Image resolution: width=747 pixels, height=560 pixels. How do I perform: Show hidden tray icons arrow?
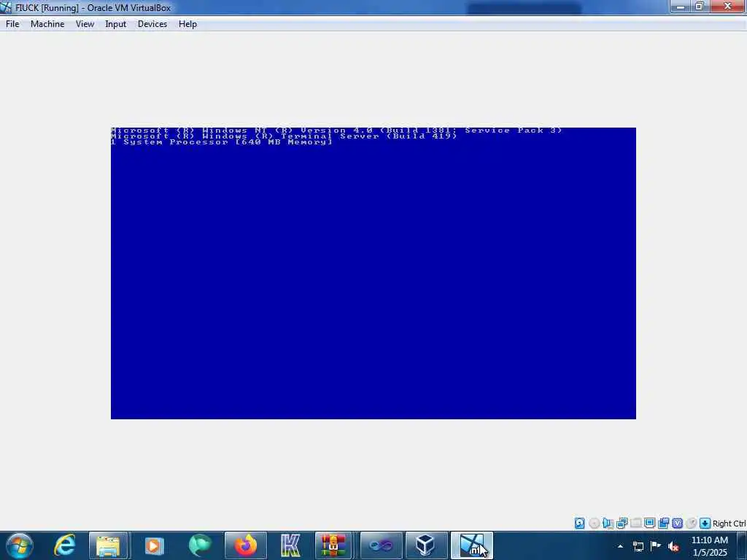[x=620, y=546]
